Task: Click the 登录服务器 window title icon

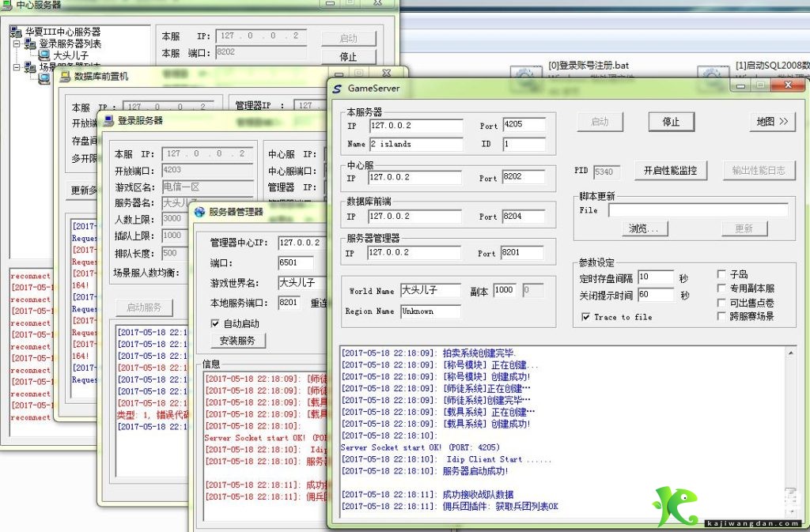Action: (108, 121)
